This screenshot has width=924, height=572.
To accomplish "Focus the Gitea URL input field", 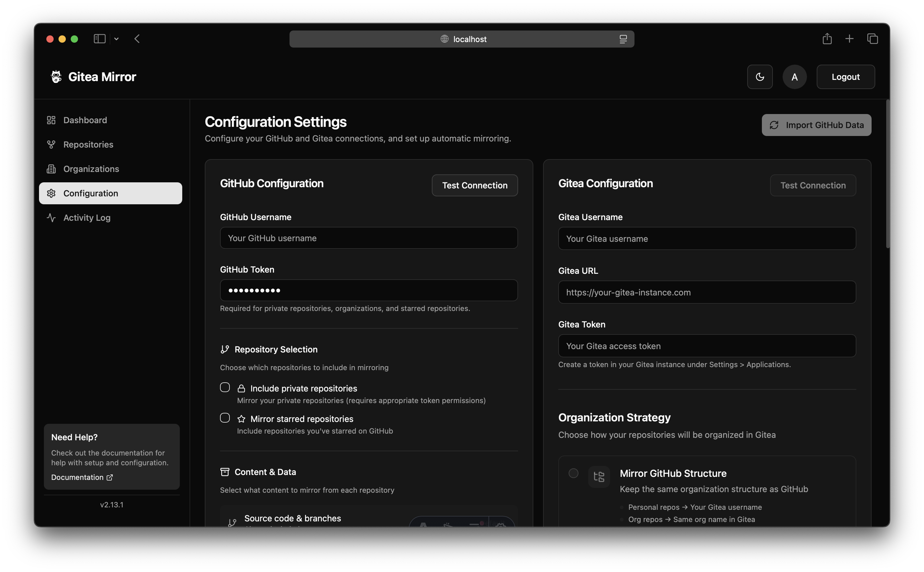I will (x=707, y=292).
